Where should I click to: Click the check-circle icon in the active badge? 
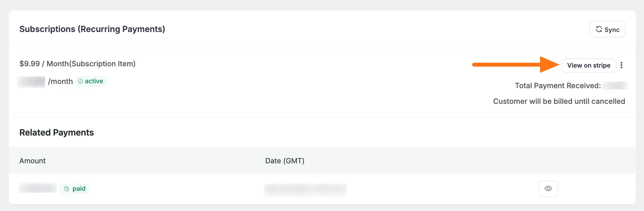(x=81, y=81)
